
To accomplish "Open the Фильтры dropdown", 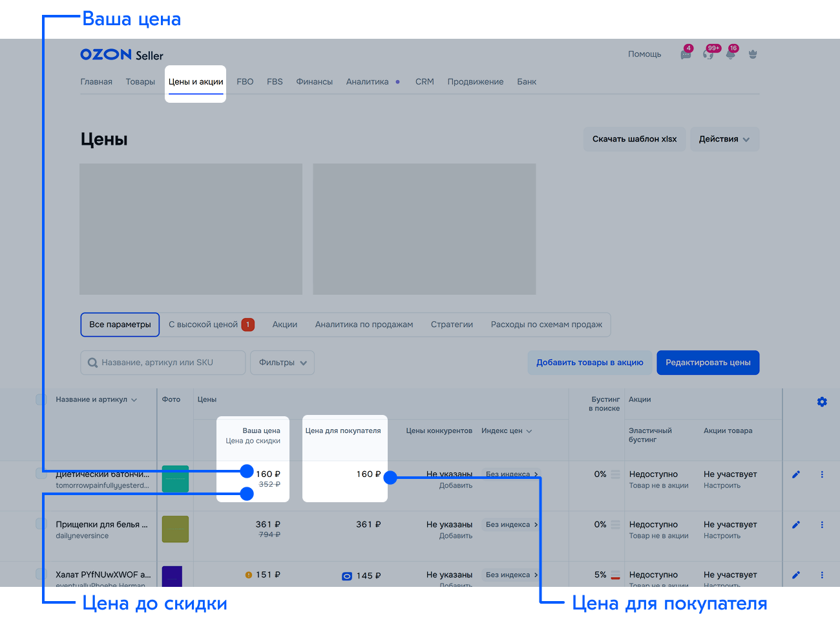I will [282, 363].
